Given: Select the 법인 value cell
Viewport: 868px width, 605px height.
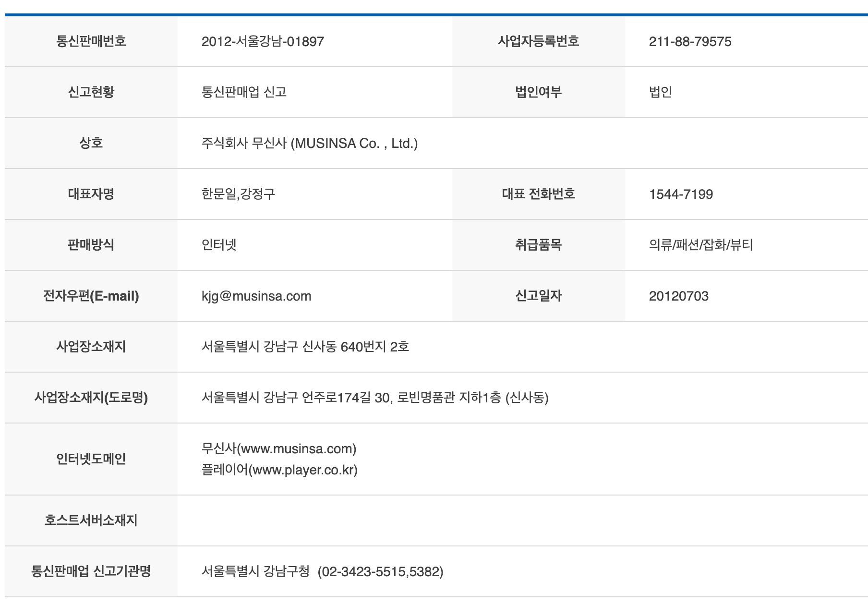Looking at the screenshot, I should coord(747,92).
